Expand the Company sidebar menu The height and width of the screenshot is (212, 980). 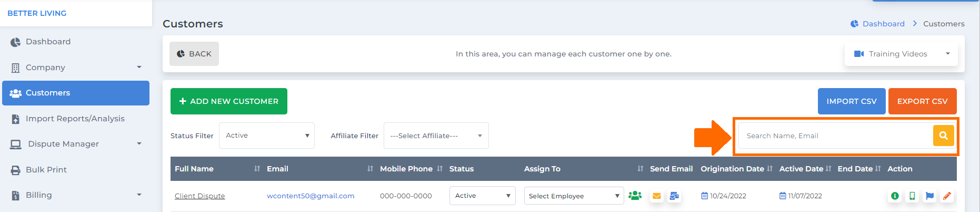pos(76,68)
